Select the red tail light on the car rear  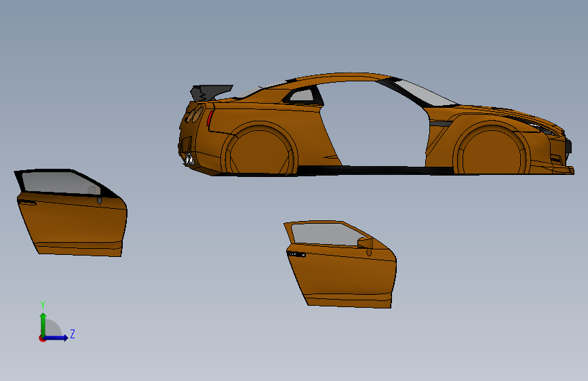210,118
